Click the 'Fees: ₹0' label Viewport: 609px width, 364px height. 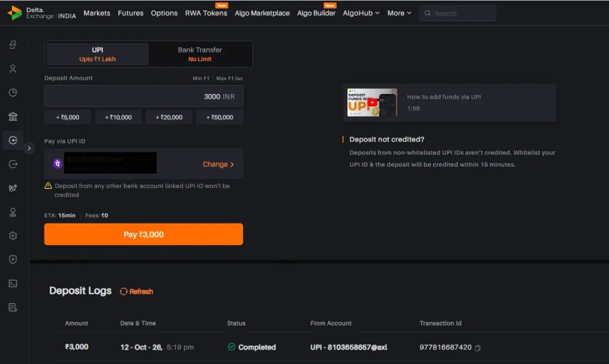coord(97,215)
